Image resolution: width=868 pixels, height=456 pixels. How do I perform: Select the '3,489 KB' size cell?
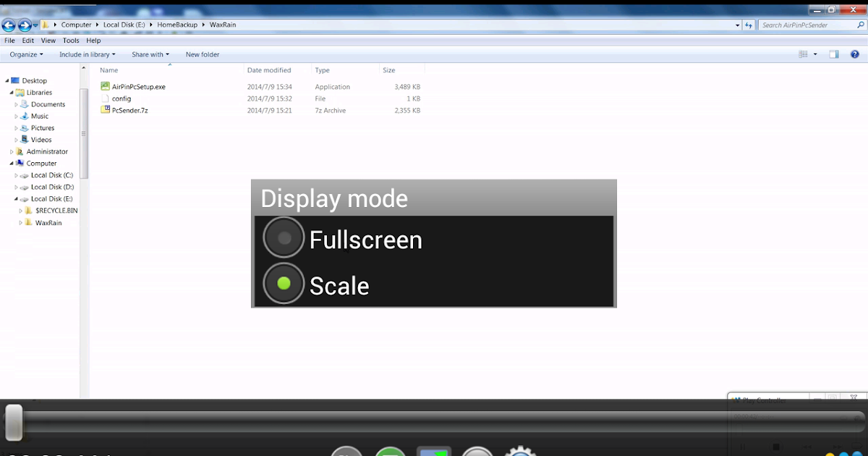[x=407, y=87]
